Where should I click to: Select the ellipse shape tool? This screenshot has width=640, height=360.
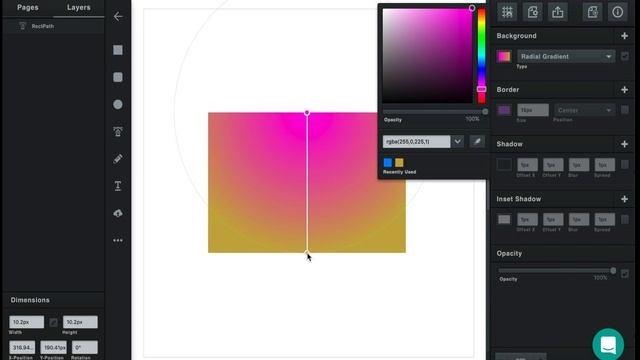click(118, 104)
